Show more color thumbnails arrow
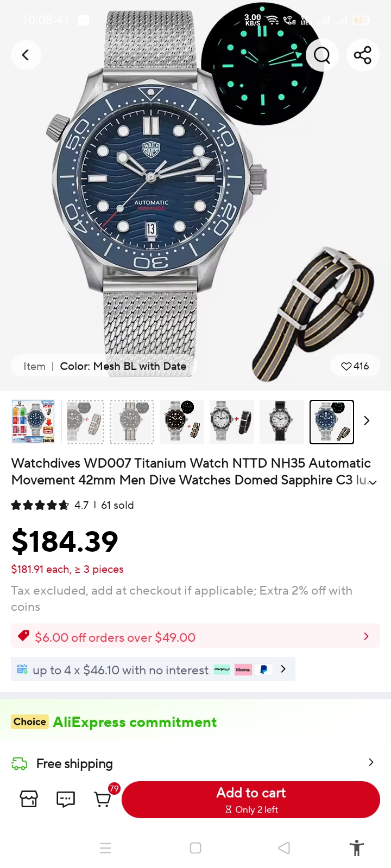 coord(367,420)
